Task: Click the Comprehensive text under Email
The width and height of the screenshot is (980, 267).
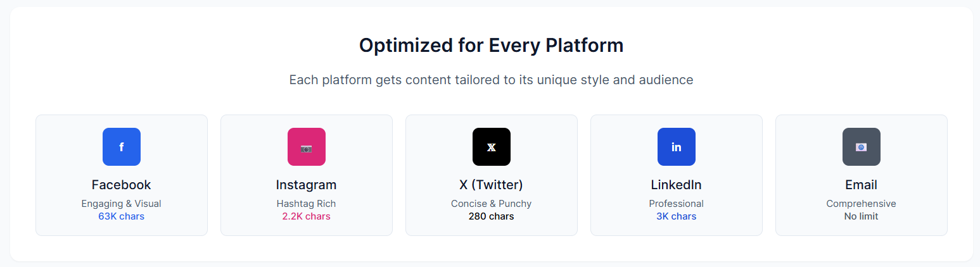Action: click(x=862, y=204)
